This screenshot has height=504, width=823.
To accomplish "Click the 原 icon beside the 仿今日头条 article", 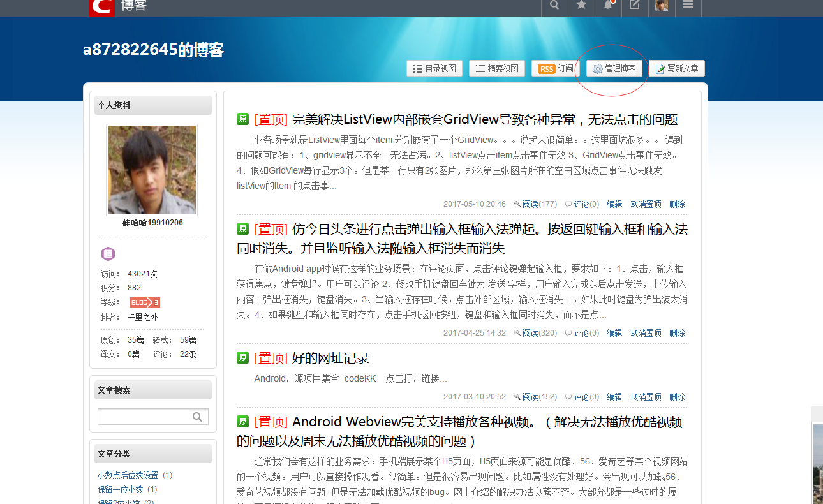I will (242, 228).
